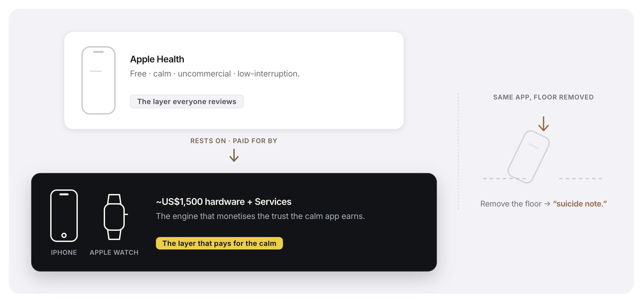The width and height of the screenshot is (644, 304).
Task: Click the 'suicide note.' highlighted text
Action: 580,204
